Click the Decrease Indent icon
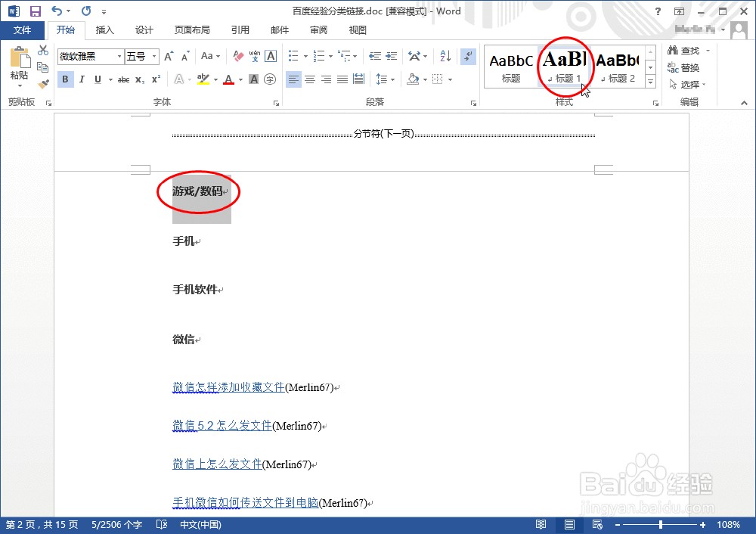The width and height of the screenshot is (756, 534). coord(375,56)
